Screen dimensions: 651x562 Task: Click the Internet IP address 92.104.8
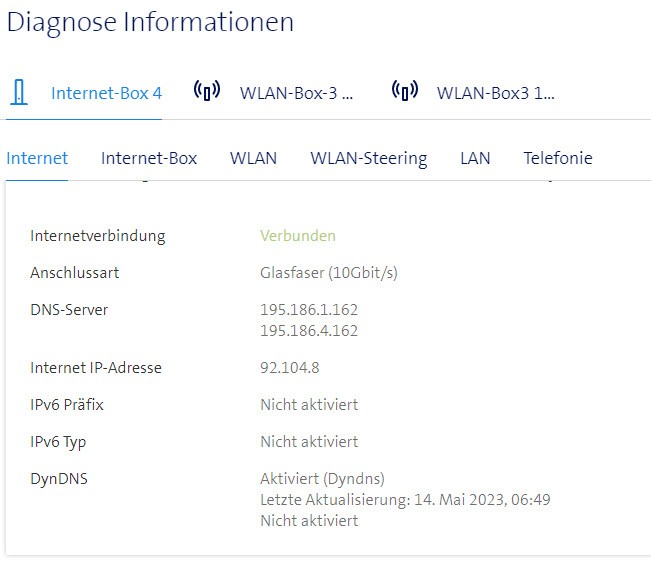click(290, 368)
